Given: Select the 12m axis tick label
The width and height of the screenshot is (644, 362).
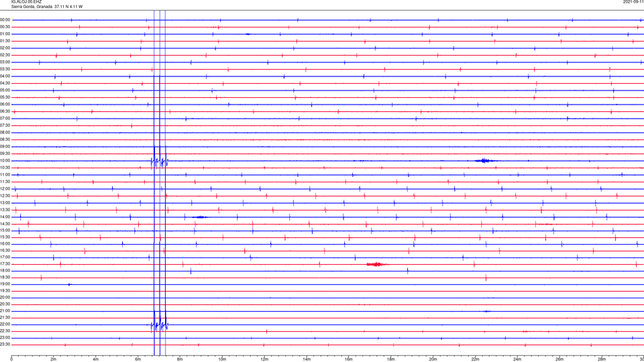Looking at the screenshot, I should pos(264,359).
